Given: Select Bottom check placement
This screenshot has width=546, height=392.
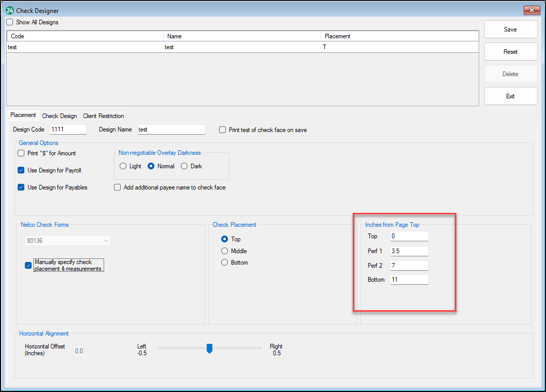Looking at the screenshot, I should coord(225,263).
